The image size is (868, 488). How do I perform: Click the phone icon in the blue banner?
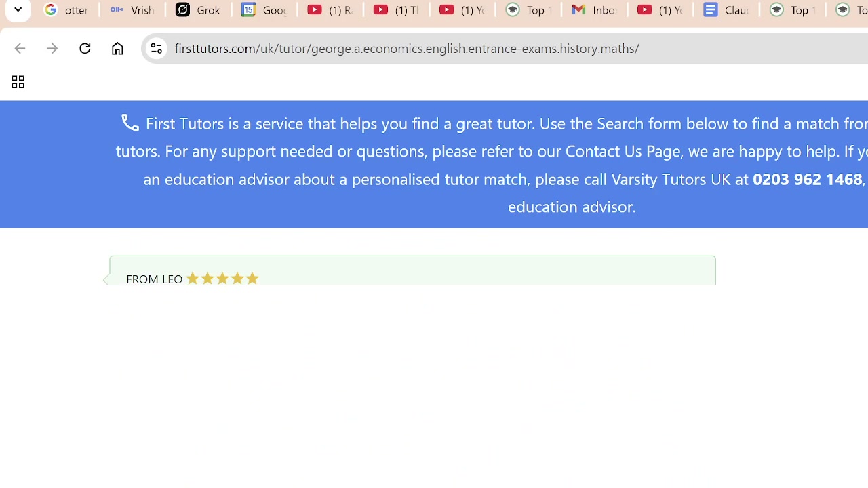[x=130, y=123]
